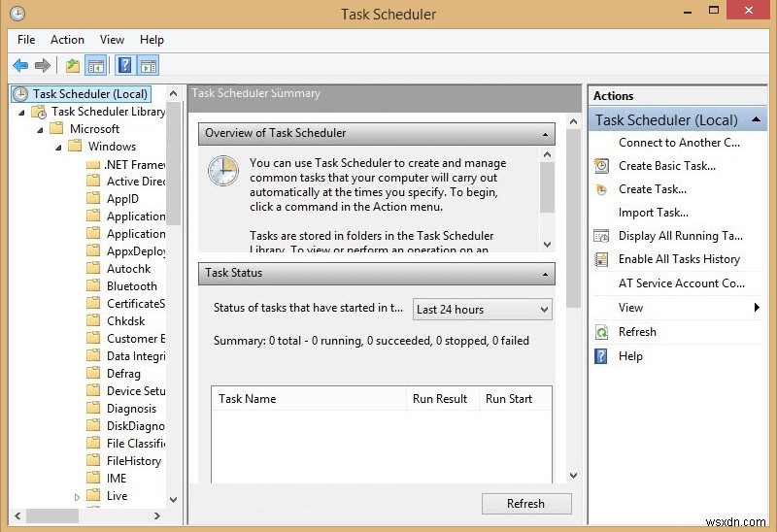Open the Action menu
This screenshot has width=777, height=532.
(67, 40)
